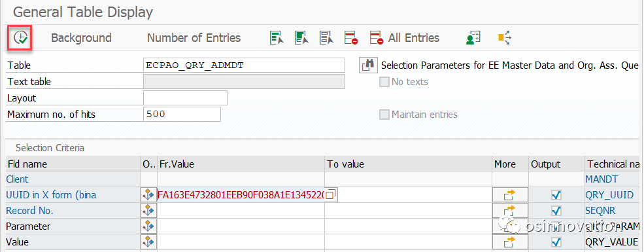Click the Output column header
Viewport: 644px width, 252px height.
pyautogui.click(x=556, y=164)
